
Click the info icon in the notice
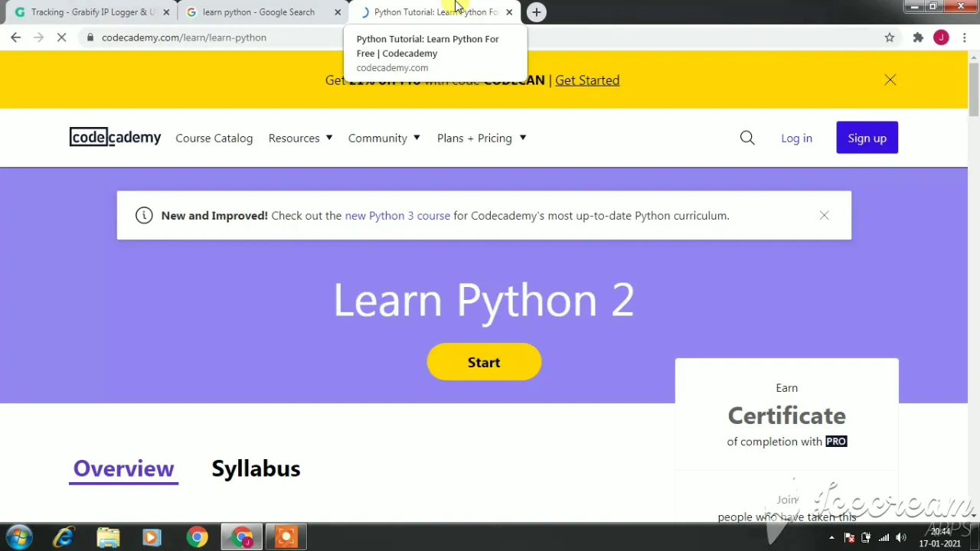[144, 216]
